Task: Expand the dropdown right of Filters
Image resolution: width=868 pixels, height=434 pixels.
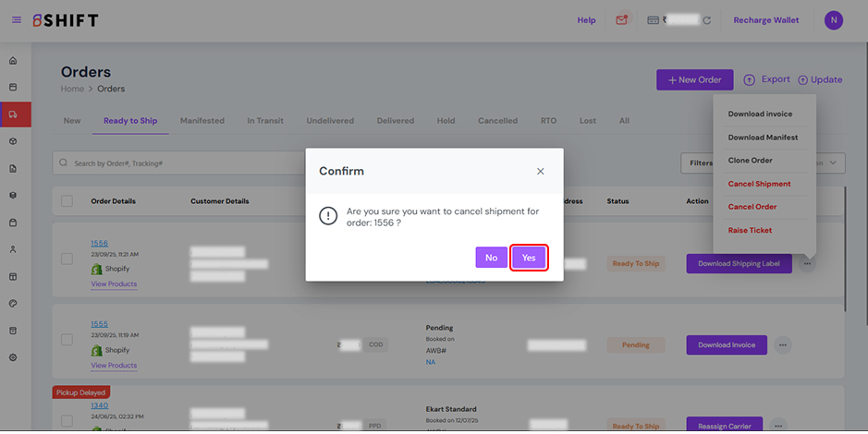Action: click(x=835, y=163)
